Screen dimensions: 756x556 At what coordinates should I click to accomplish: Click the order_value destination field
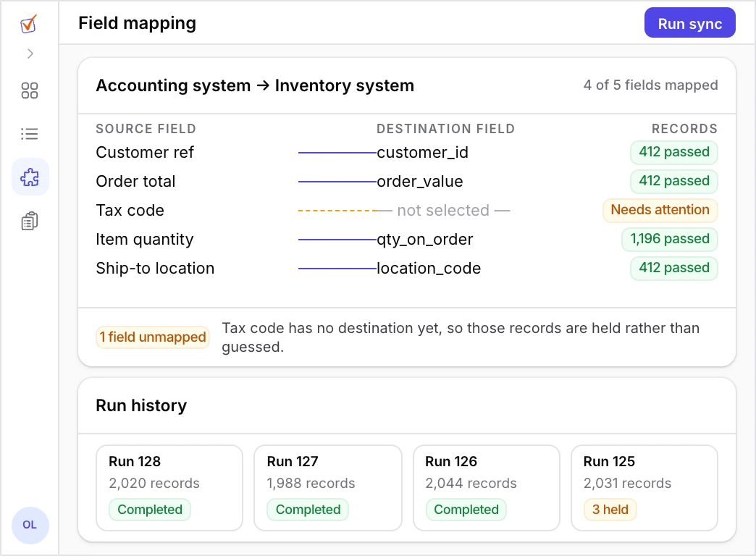coord(419,181)
